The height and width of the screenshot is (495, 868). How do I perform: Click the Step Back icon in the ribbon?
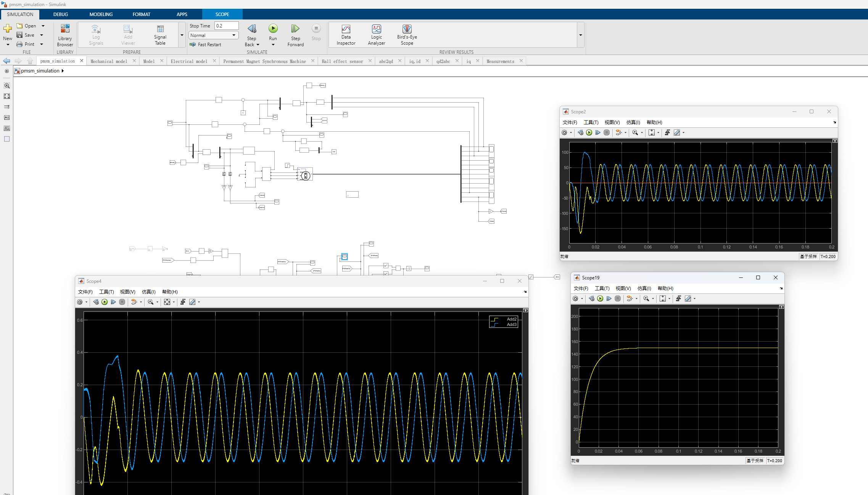[252, 29]
